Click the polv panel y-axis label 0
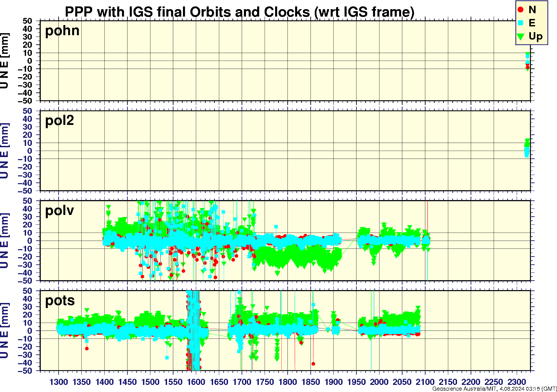Image resolution: width=557 pixels, height=392 pixels. [x=30, y=241]
